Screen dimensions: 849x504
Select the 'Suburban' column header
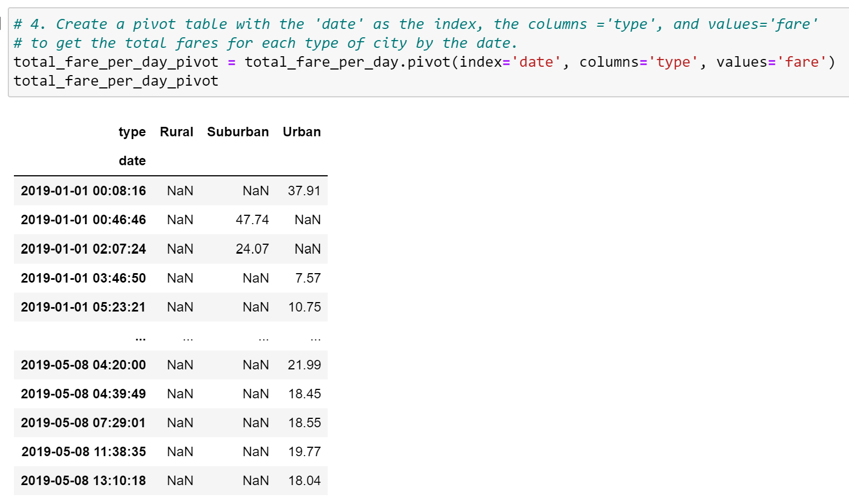(x=238, y=132)
